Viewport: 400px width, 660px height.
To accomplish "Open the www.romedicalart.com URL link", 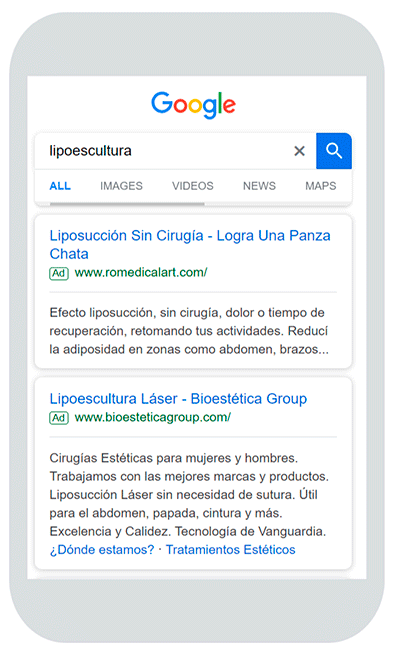I will 141,272.
